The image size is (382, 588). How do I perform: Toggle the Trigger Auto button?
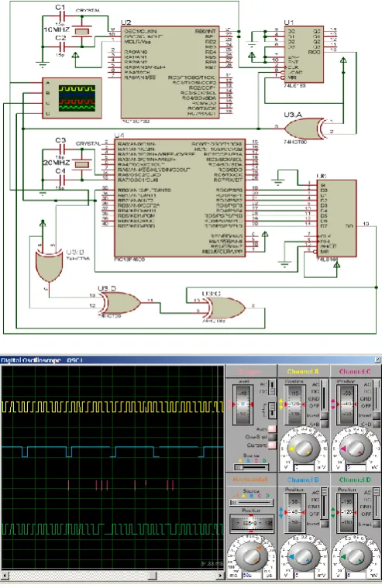point(273,428)
